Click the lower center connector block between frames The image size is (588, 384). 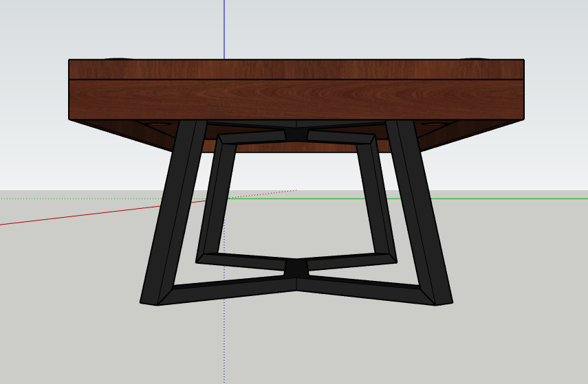(296, 268)
